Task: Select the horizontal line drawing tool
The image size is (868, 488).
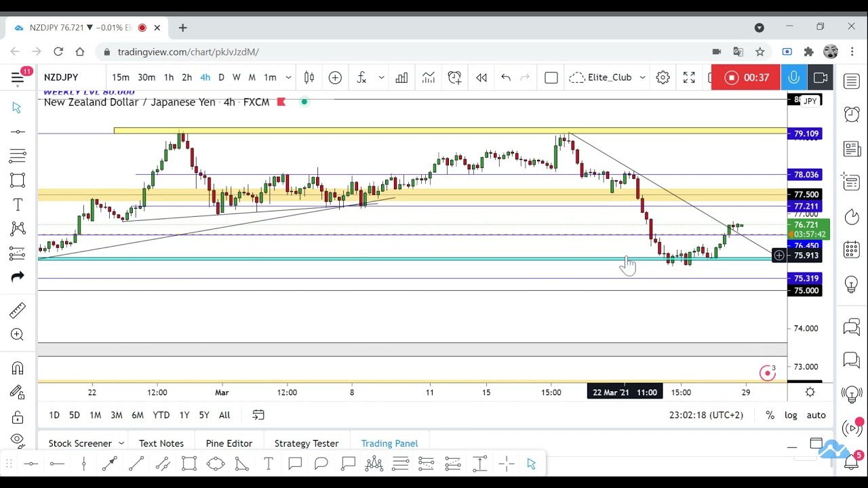Action: point(18,131)
